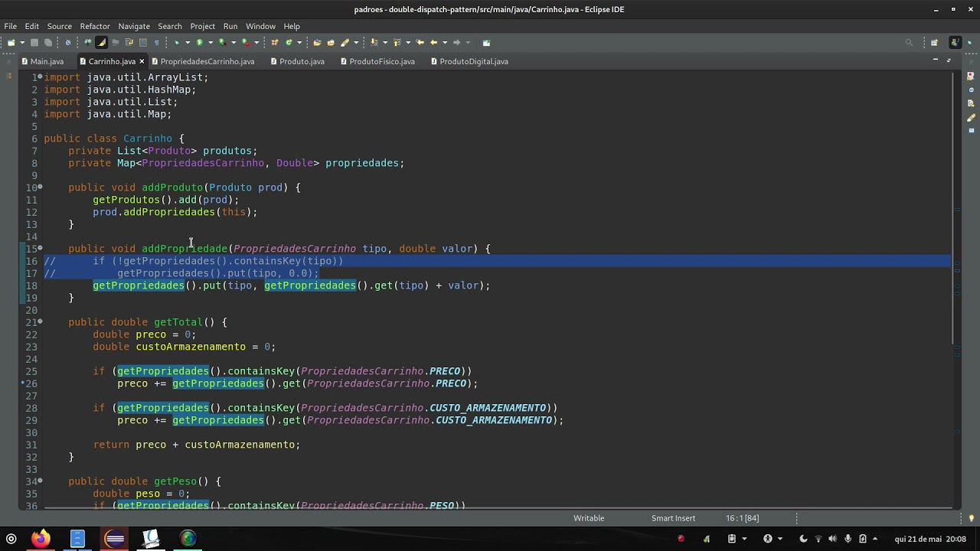Click the Debug bug toolbar icon
Image resolution: width=980 pixels, height=551 pixels.
pyautogui.click(x=177, y=43)
